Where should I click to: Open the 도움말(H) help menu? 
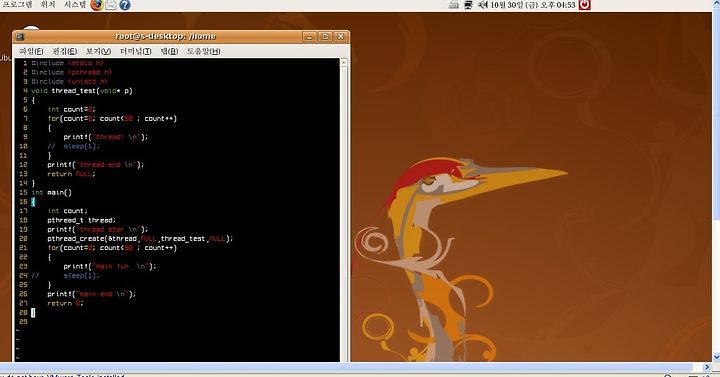coord(203,51)
